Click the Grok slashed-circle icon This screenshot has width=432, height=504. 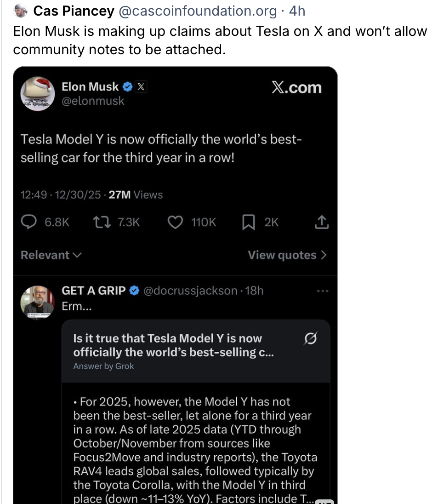pyautogui.click(x=311, y=339)
